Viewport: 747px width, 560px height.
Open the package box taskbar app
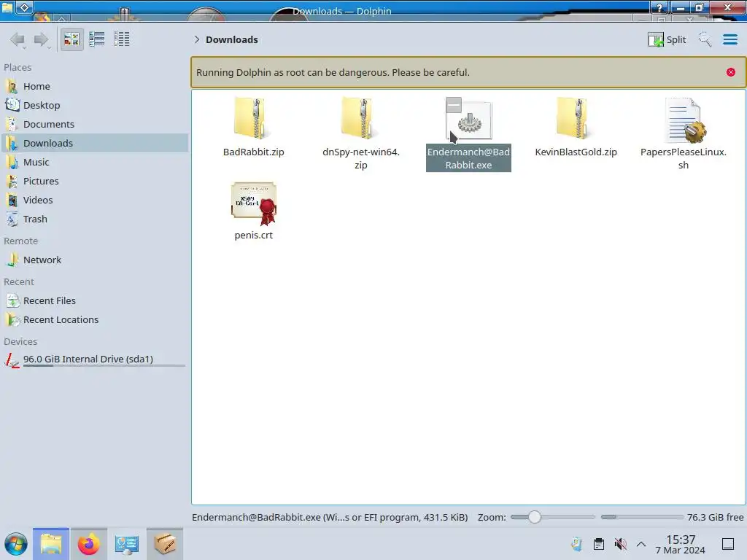[x=165, y=544]
